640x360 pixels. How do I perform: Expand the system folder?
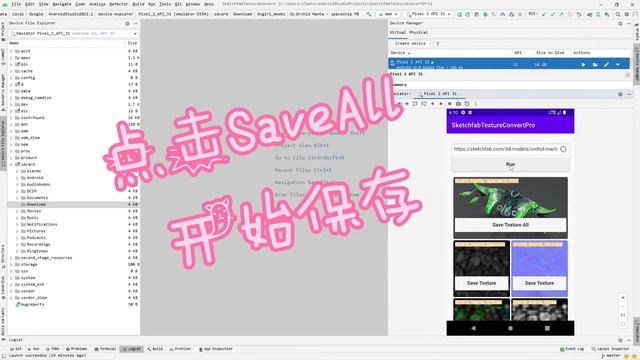[11, 278]
